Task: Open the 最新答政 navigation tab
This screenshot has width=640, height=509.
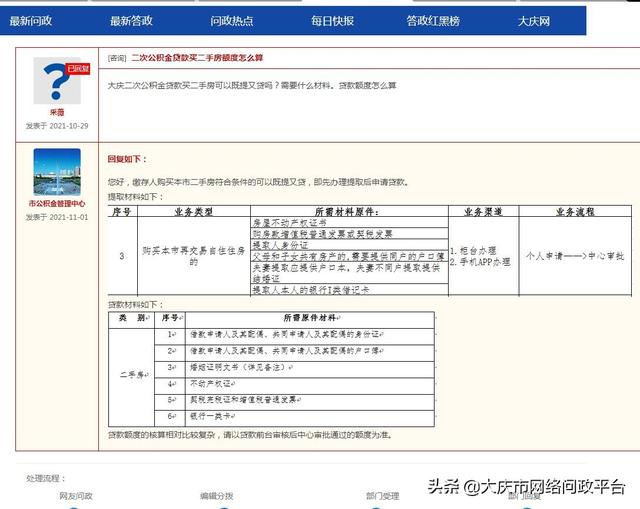Action: coord(131,21)
